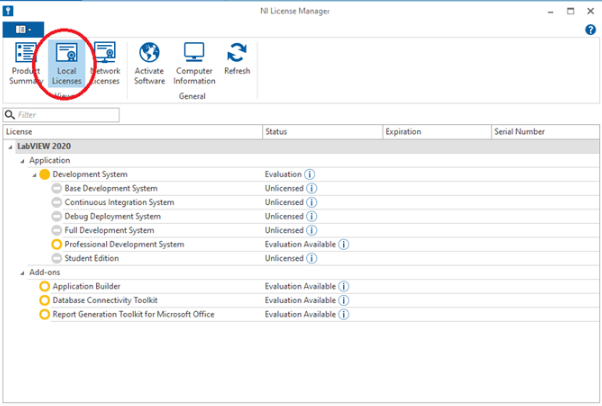Click info icon for Full Development System
The height and width of the screenshot is (406, 602).
point(312,230)
